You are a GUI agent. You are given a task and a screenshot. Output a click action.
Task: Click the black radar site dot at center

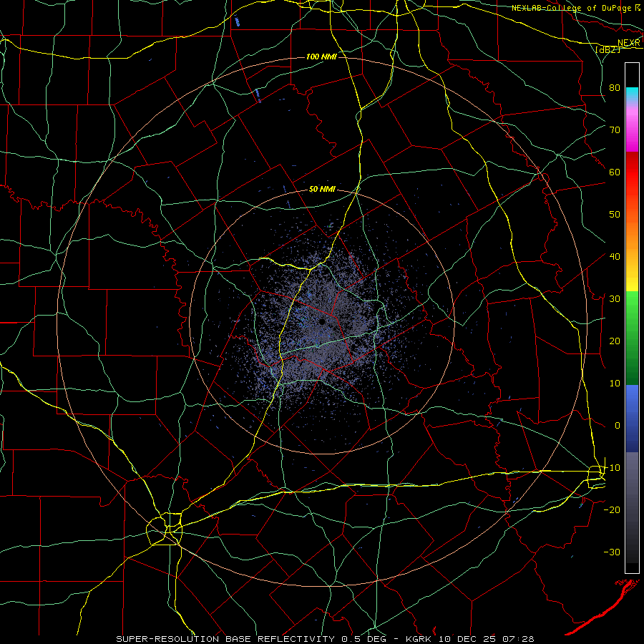point(323,321)
